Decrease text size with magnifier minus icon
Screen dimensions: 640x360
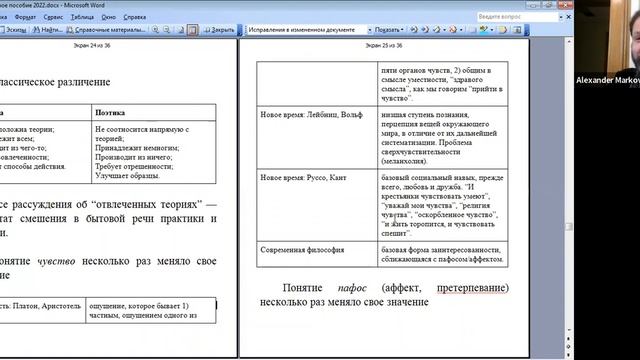point(167,30)
